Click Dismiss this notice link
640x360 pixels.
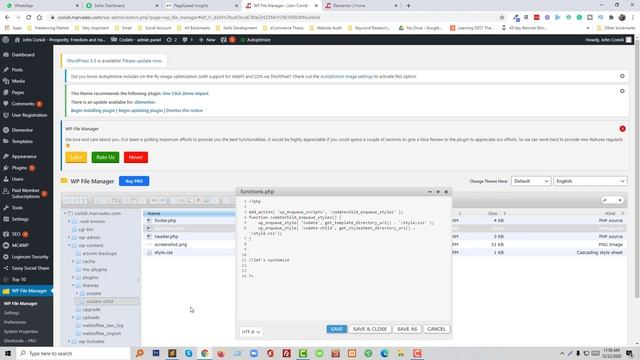(184, 111)
